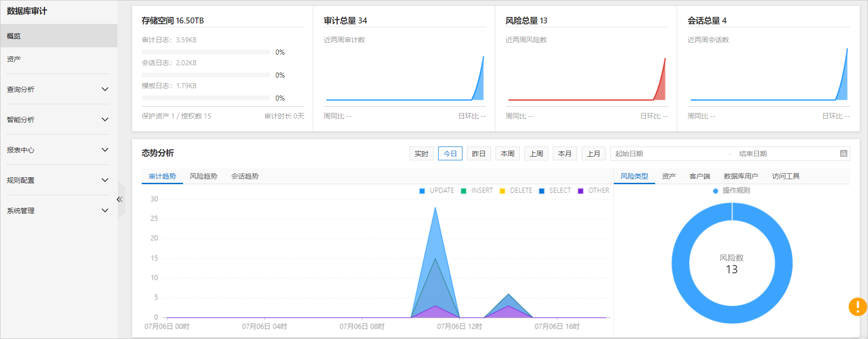Select 访问工具 tab
Image resolution: width=868 pixels, height=339 pixels.
click(x=786, y=176)
